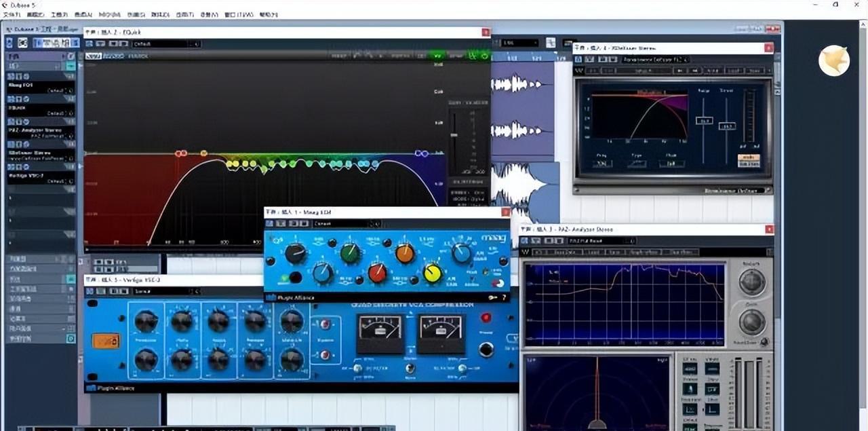Click Undo in the RDeEsser Waves toolbar
This screenshot has width=868, height=431.
point(591,71)
